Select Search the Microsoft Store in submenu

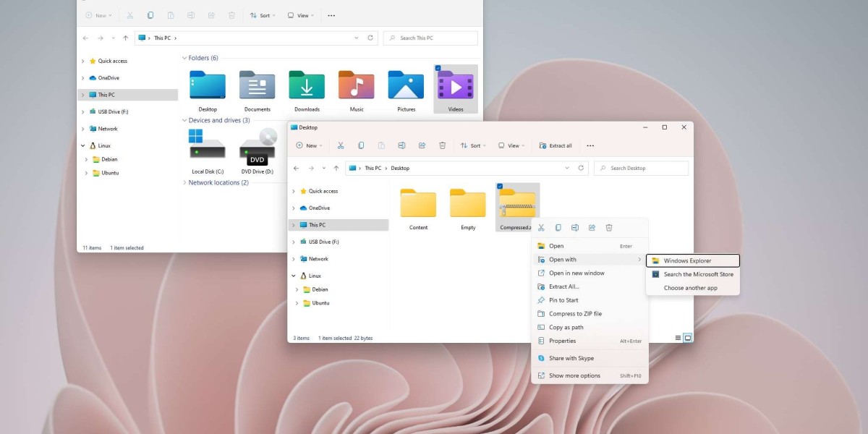(x=693, y=274)
